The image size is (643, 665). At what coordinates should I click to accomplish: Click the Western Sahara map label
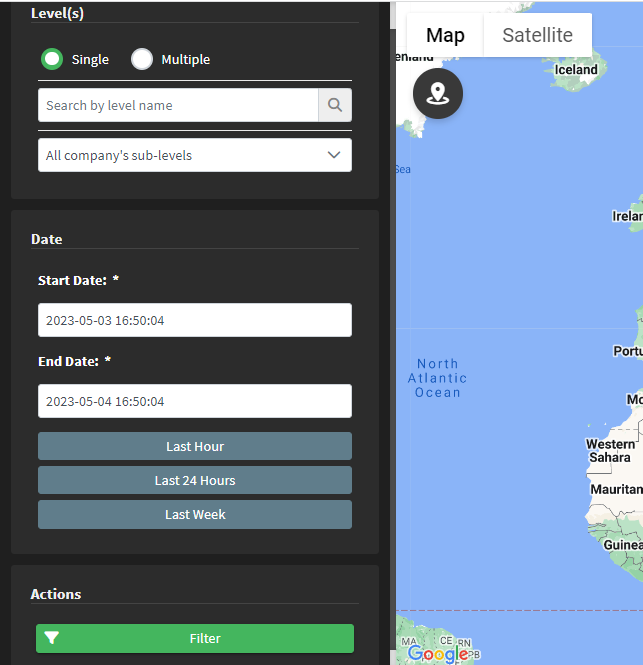[610, 451]
